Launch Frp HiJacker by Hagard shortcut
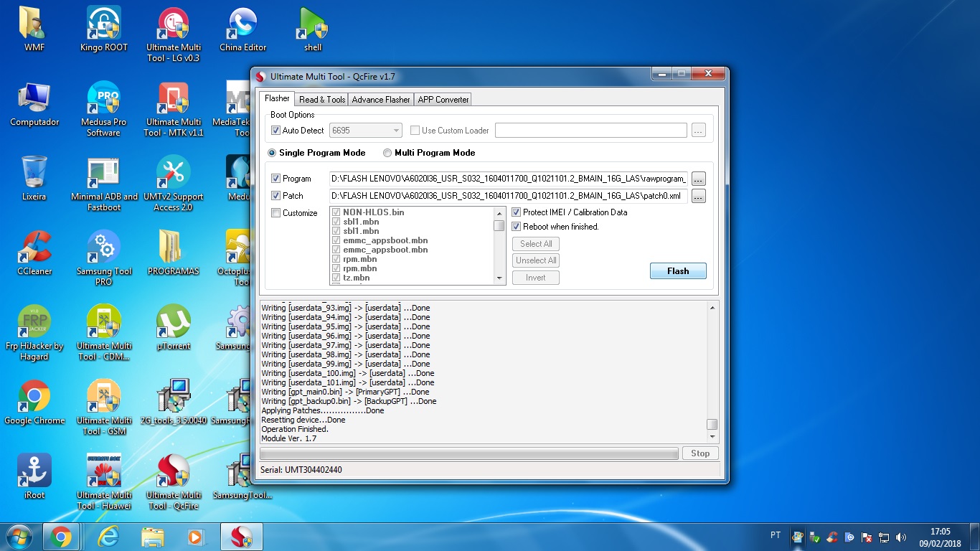 [34, 333]
